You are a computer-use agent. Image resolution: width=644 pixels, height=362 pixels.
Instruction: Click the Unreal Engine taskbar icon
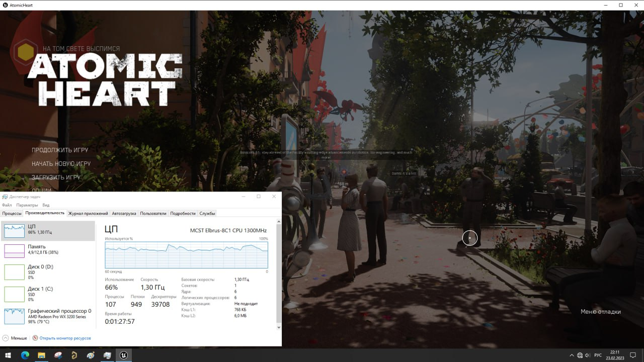click(x=123, y=355)
